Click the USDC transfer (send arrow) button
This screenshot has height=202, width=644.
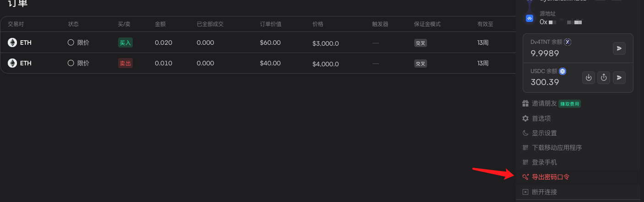point(619,78)
